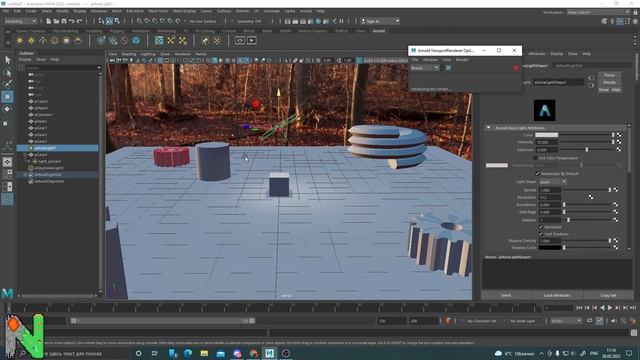The height and width of the screenshot is (360, 640).
Task: Toggle crop region icon beside Beauty dropdown
Action: tap(448, 68)
